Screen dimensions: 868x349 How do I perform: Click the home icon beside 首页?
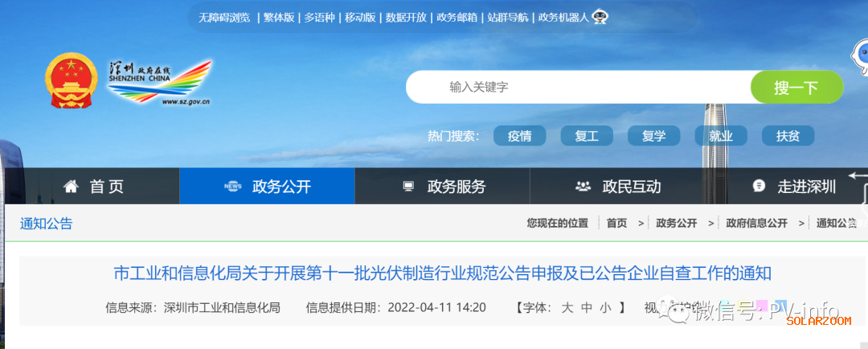pos(71,187)
